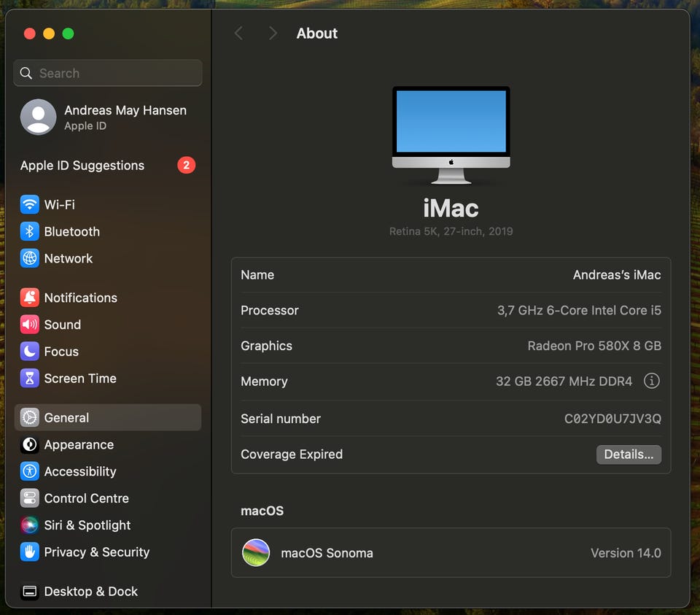This screenshot has width=700, height=615.
Task: Click the Sound speaker icon
Action: point(29,324)
